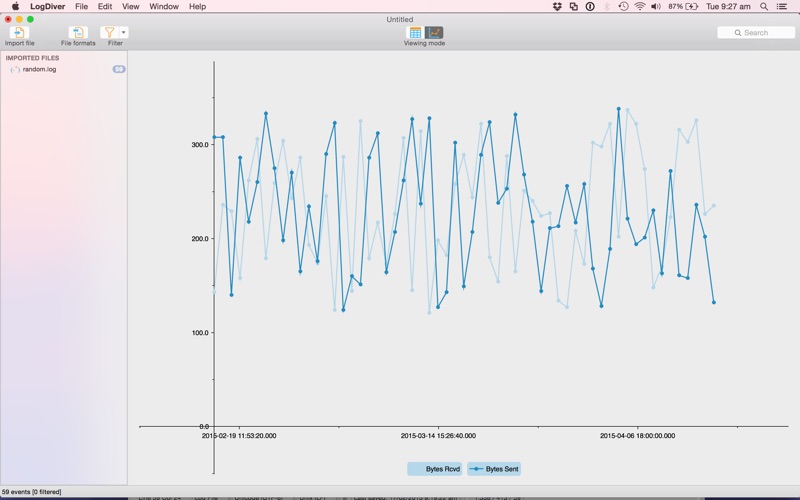Viewport: 800px width, 500px height.
Task: Click the Time Machine menu bar icon
Action: (x=623, y=7)
